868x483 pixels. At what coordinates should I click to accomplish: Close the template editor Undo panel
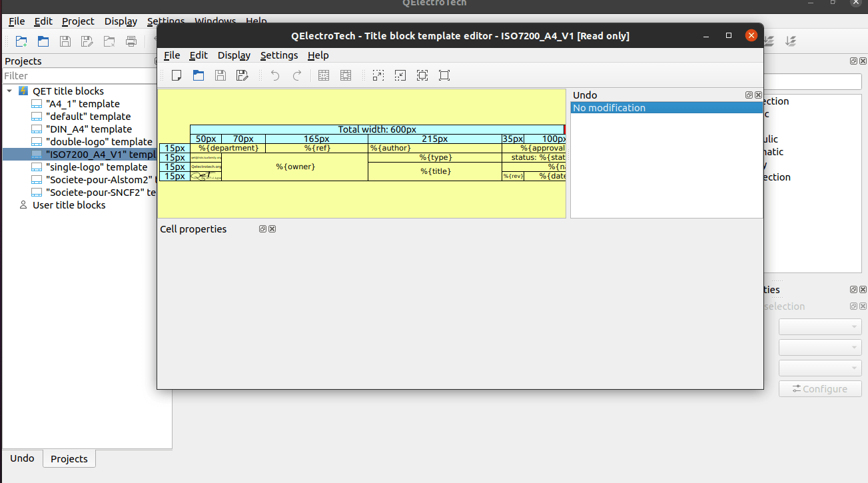pos(757,95)
